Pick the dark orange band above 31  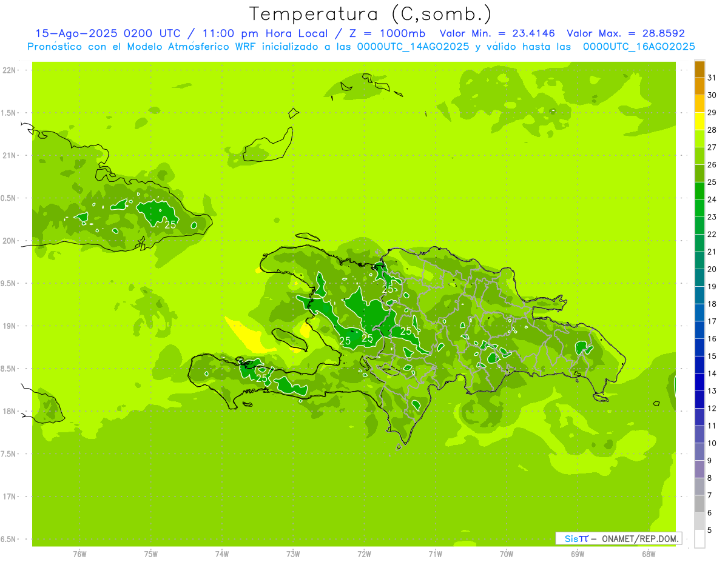coord(700,69)
